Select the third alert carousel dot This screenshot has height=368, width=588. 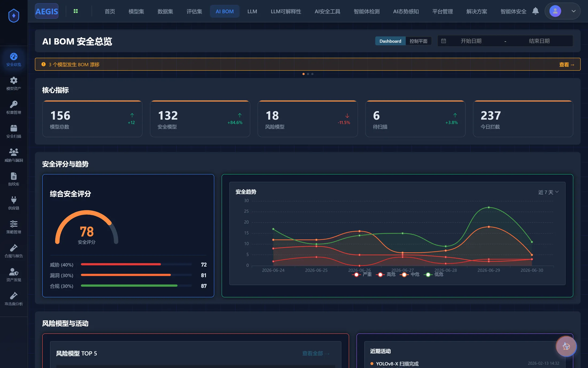[x=312, y=74]
